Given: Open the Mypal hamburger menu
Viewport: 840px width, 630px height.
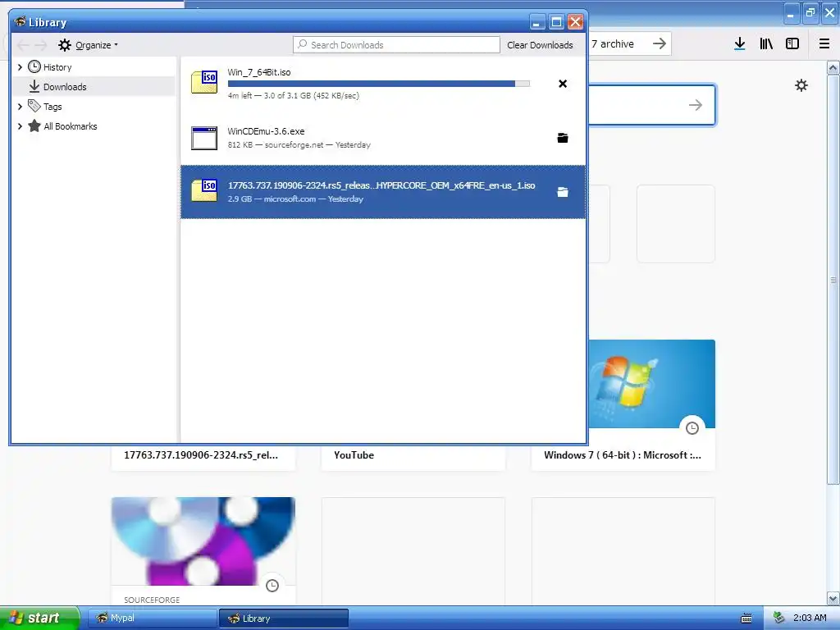Looking at the screenshot, I should point(824,44).
